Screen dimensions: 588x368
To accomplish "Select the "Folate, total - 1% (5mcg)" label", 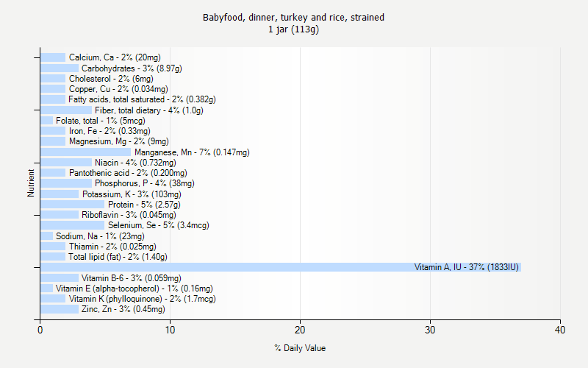I will tap(101, 121).
